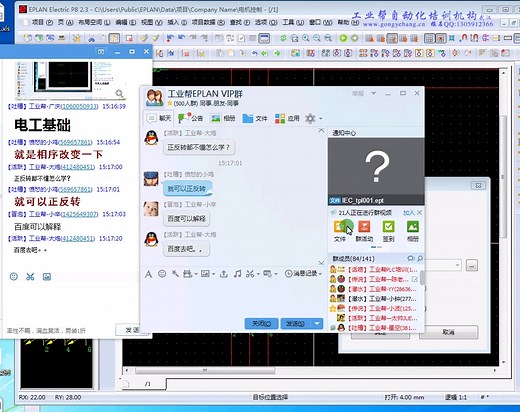Switch to the 相册 tab in QQ group
This screenshot has width=520, height=412.
pos(223,118)
